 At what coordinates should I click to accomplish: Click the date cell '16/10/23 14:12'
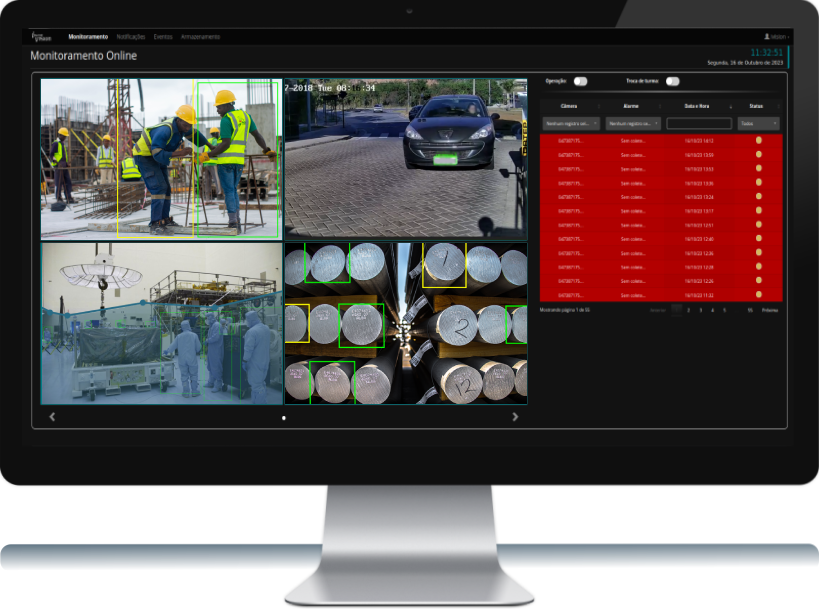[699, 140]
